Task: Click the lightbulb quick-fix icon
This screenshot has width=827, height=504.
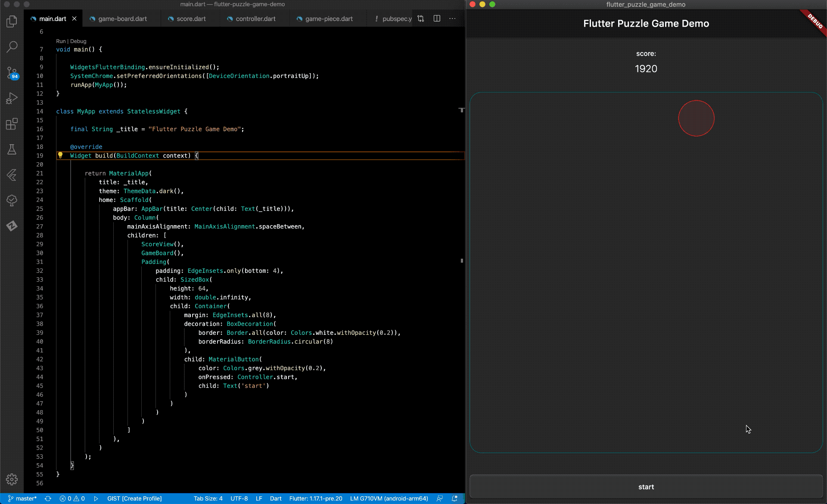Action: (60, 155)
